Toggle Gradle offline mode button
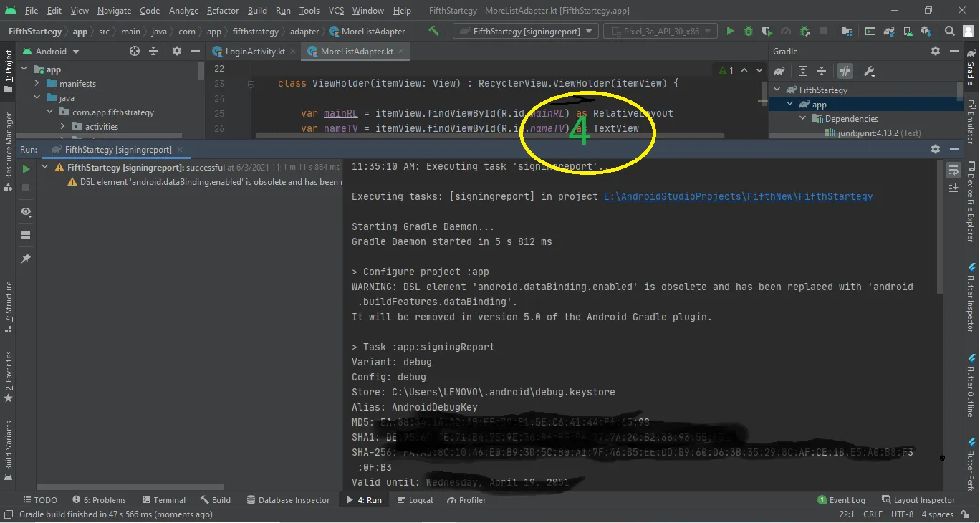This screenshot has height=523, width=980. (x=846, y=71)
